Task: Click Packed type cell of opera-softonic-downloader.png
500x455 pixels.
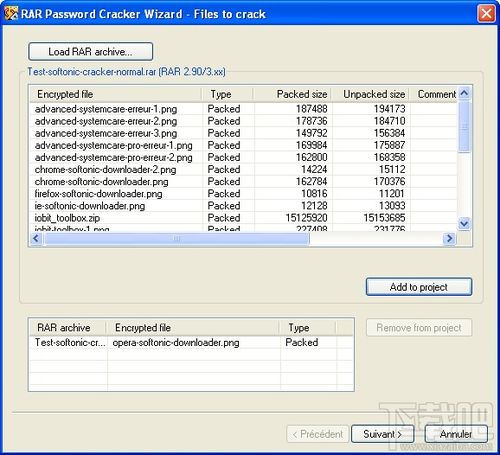Action: [x=302, y=343]
